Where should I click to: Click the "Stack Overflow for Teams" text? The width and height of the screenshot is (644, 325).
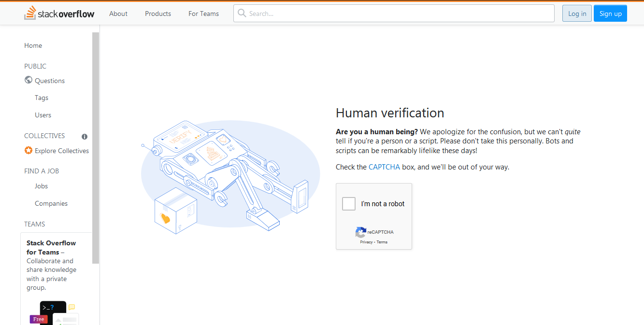(x=51, y=247)
